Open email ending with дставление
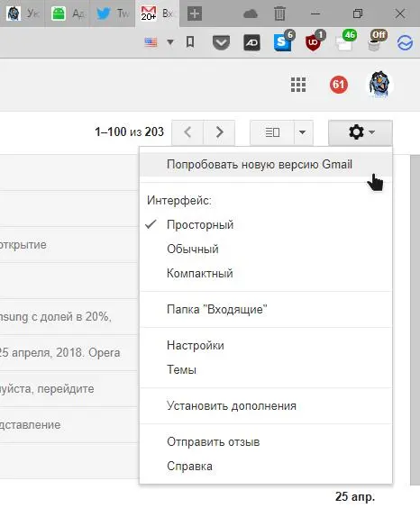 [69, 424]
